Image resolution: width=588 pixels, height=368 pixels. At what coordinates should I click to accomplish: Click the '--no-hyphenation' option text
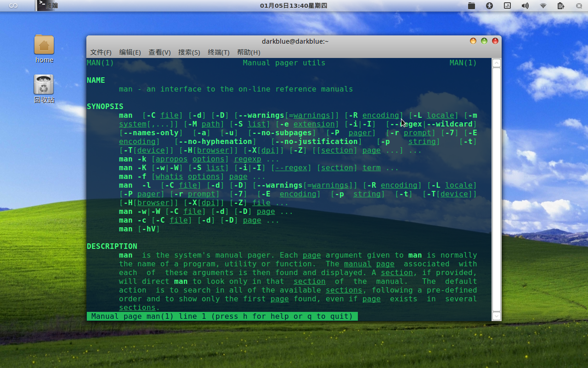[x=215, y=142]
